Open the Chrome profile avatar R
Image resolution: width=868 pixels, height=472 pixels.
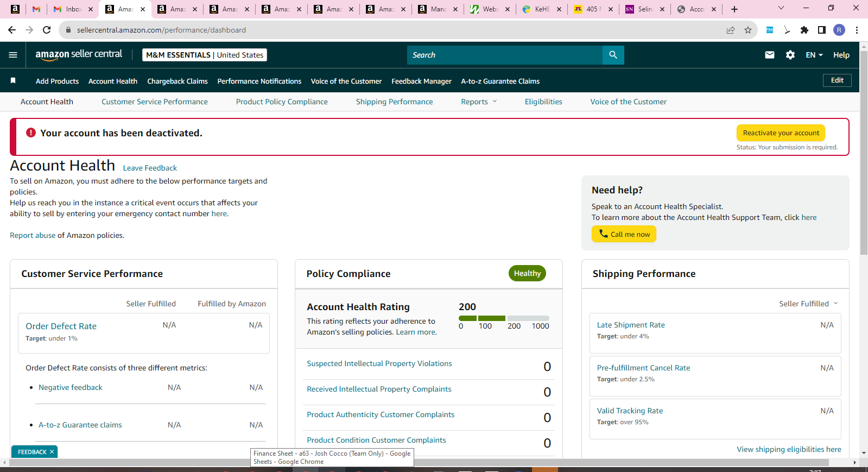click(839, 30)
